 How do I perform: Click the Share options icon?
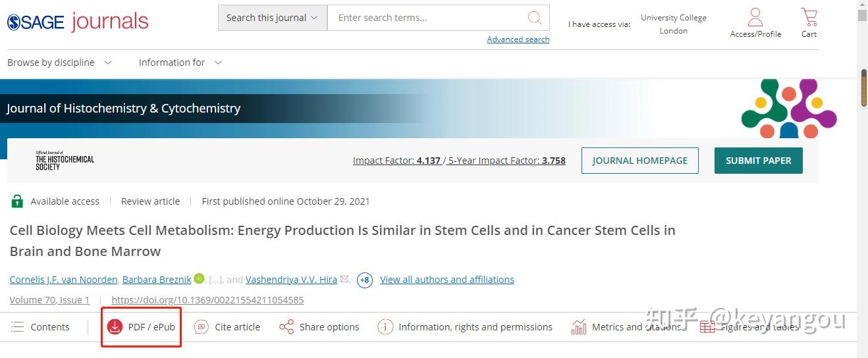286,326
